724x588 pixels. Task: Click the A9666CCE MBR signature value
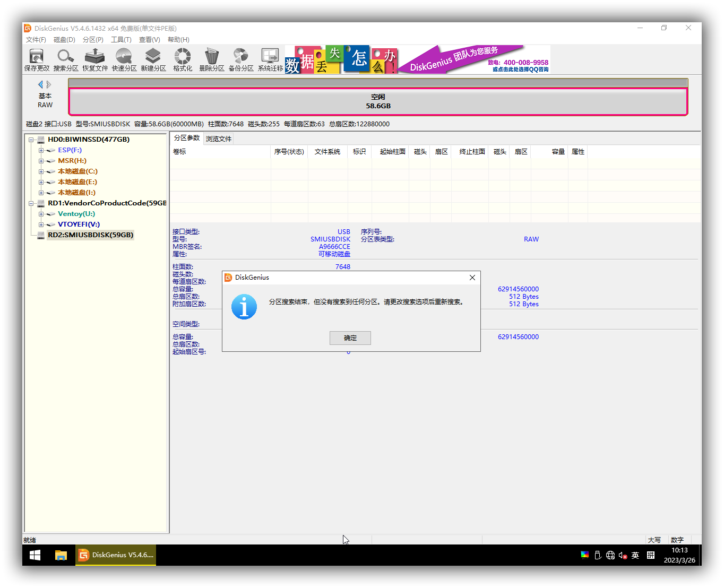[334, 247]
